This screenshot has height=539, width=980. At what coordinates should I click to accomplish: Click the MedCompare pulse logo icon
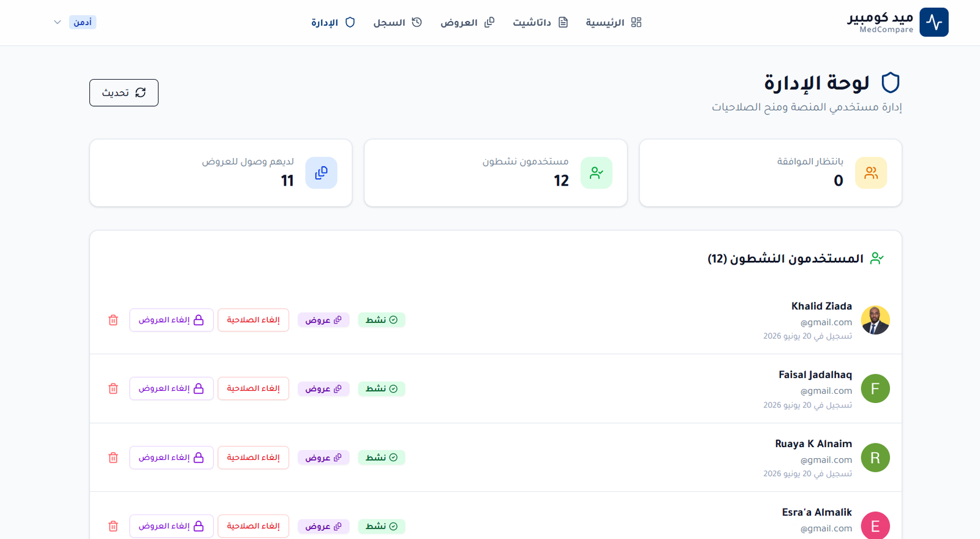934,22
